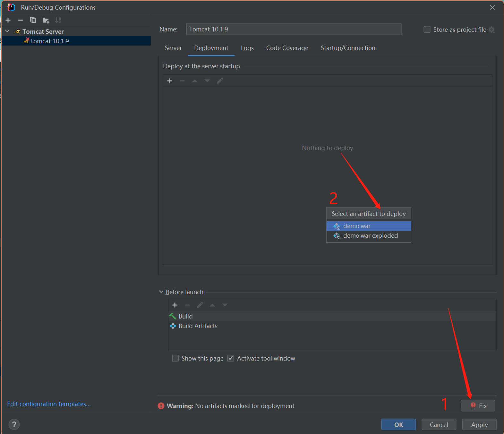The image size is (504, 434).
Task: Enable Show this page checkbox
Action: coord(175,358)
